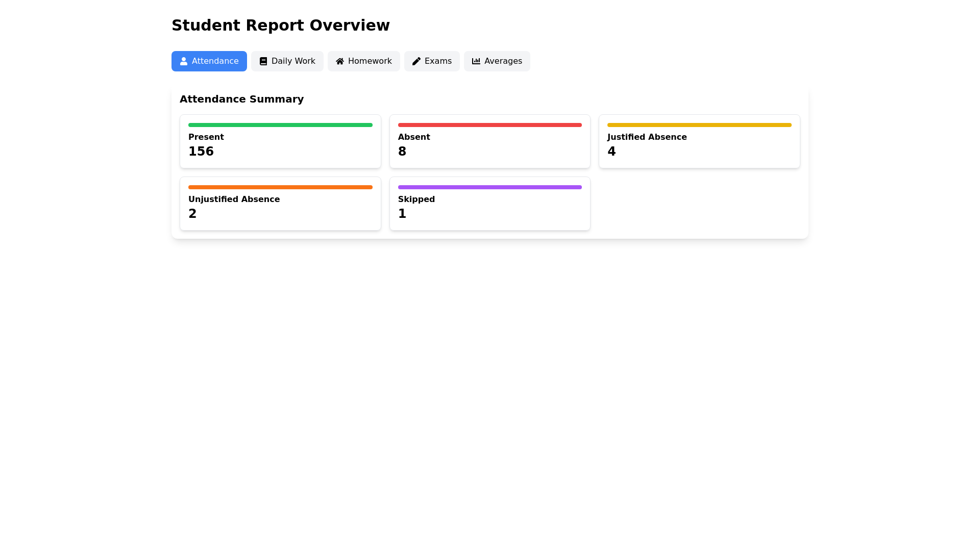Click the Present count 156

201,152
